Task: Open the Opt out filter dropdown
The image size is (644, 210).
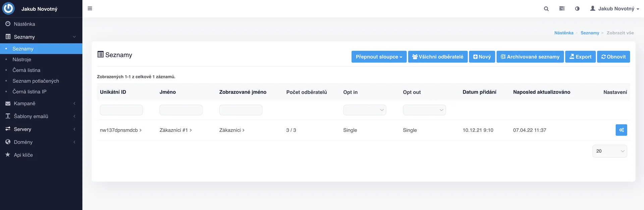Action: 424,110
